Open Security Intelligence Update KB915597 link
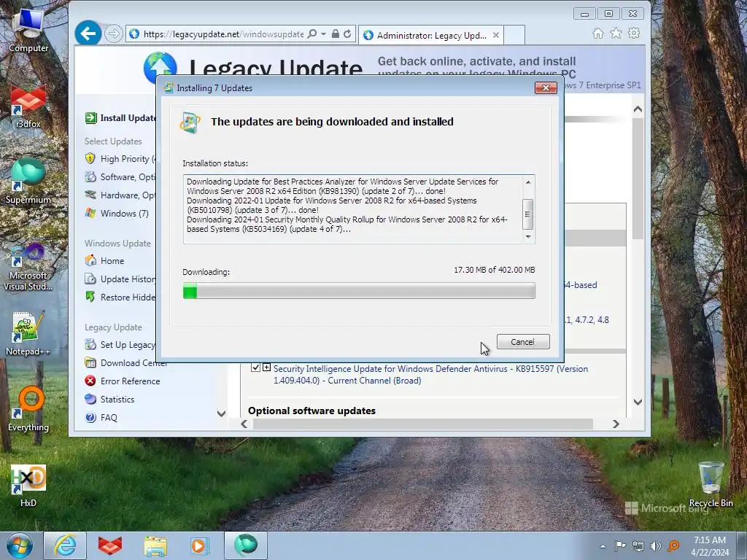The width and height of the screenshot is (747, 560). coord(430,375)
